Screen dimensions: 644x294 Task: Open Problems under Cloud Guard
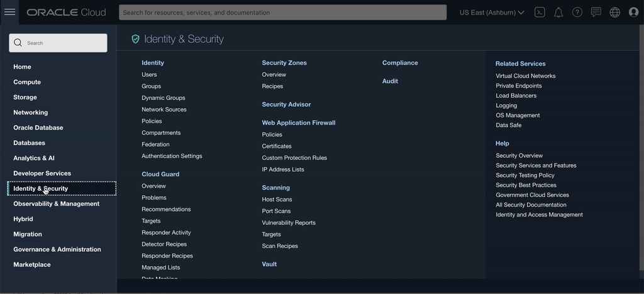[x=154, y=198]
